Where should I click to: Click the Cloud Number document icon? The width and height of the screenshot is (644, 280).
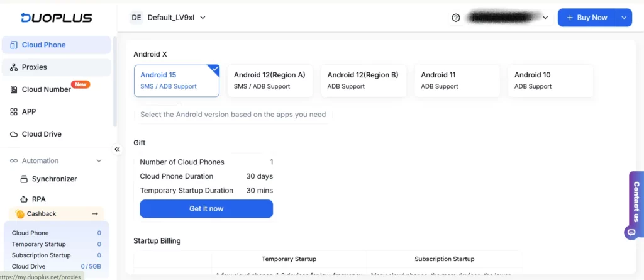pyautogui.click(x=14, y=89)
